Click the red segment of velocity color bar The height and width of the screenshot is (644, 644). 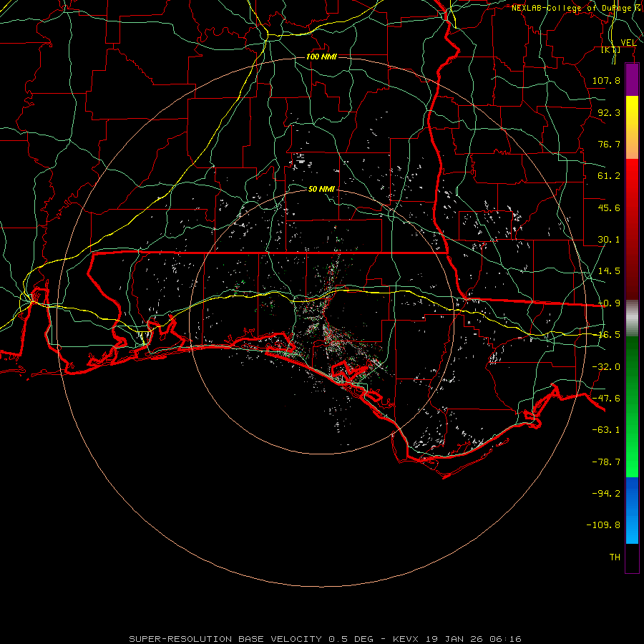click(632, 230)
